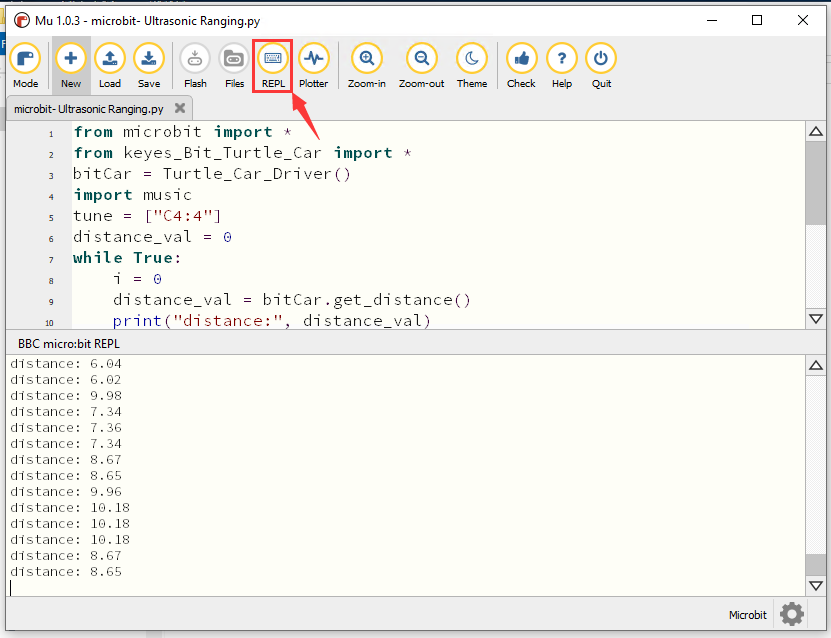The image size is (831, 638).
Task: Load a script with Load button
Action: coord(110,65)
